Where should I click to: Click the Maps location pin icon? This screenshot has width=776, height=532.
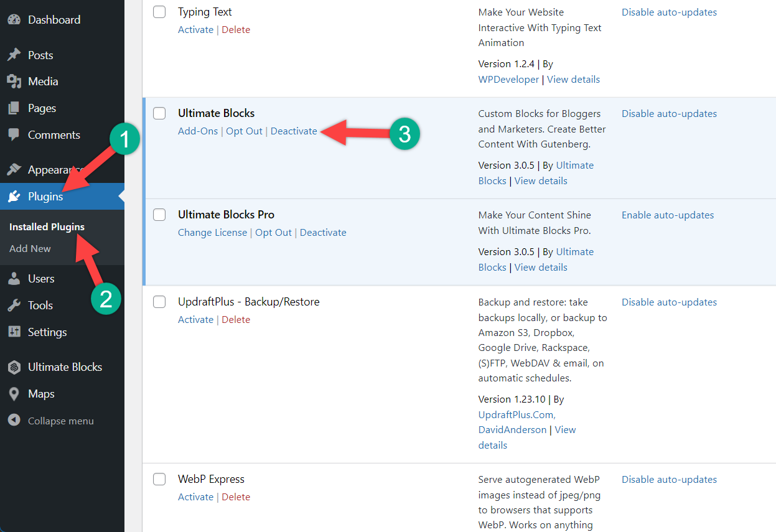14,394
